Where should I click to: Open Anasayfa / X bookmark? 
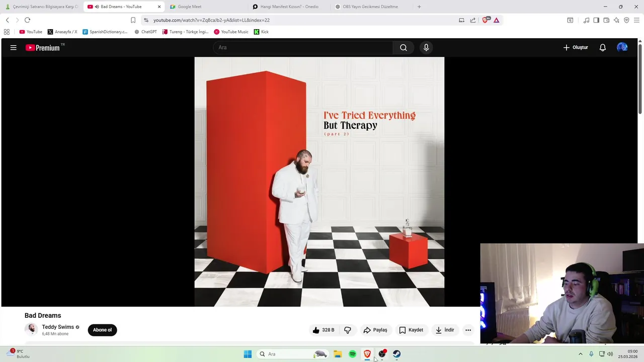[62, 32]
